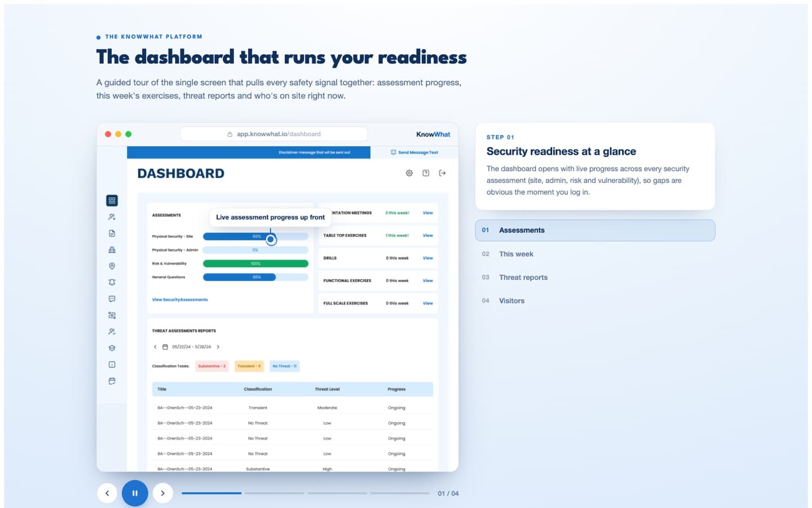The width and height of the screenshot is (812, 508).
Task: View Table Top Exercises details
Action: (428, 235)
